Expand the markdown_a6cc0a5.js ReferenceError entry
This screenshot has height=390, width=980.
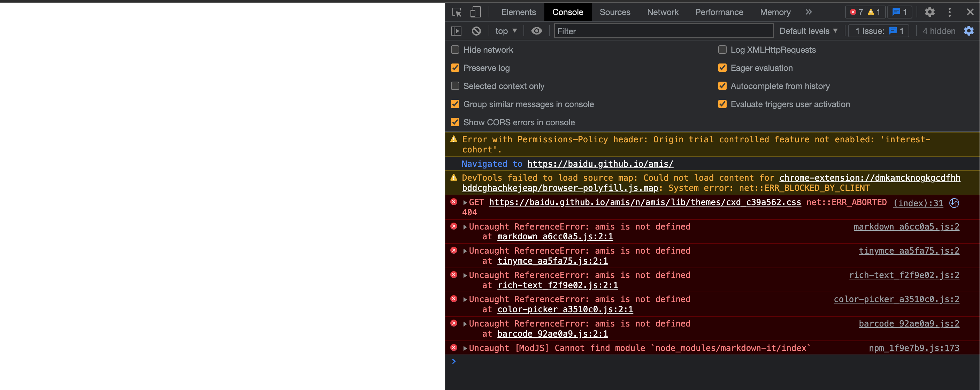[465, 227]
